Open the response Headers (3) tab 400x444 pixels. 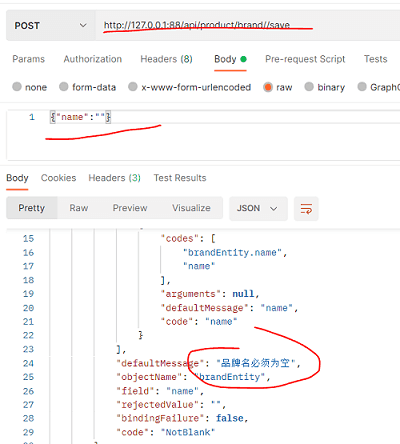coord(114,178)
